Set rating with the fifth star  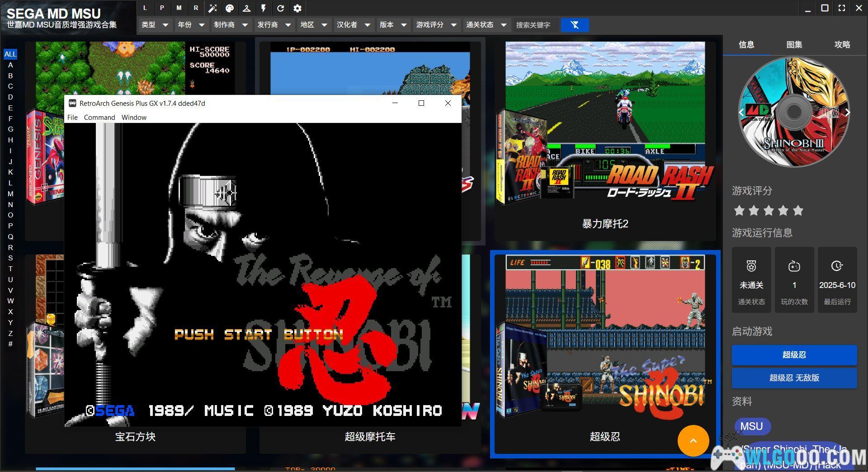point(798,211)
